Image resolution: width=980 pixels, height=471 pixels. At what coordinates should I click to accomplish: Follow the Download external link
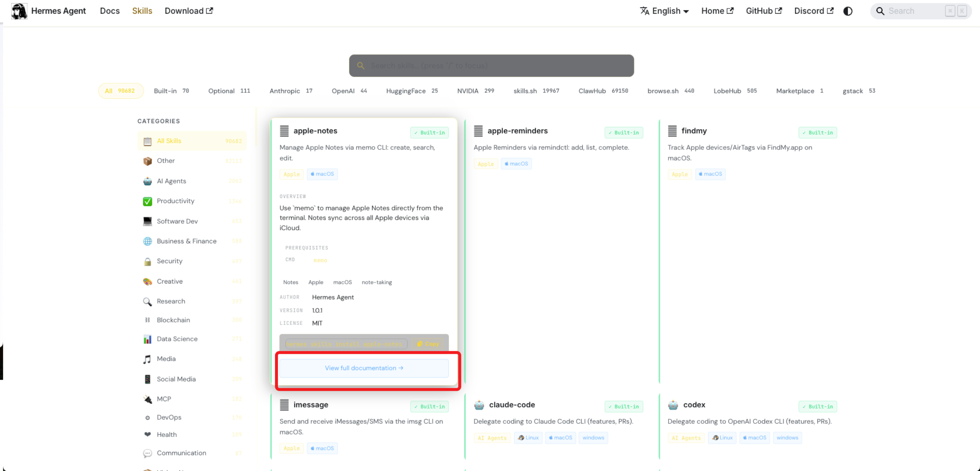[x=189, y=11]
